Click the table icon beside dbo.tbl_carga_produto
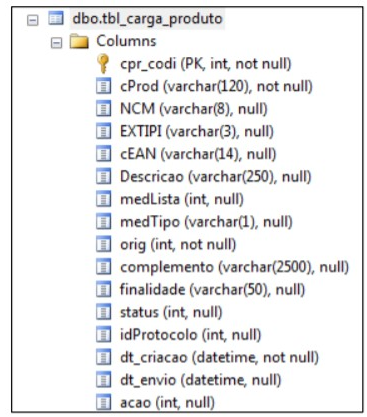 (56, 18)
